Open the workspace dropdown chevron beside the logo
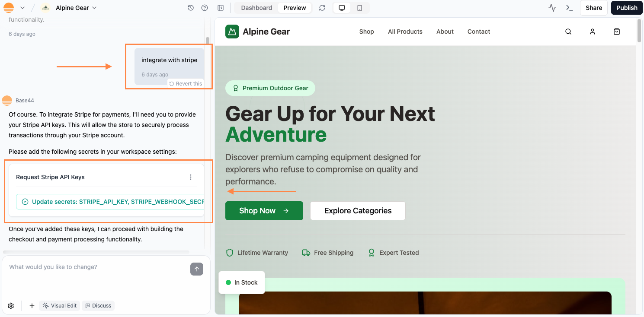 pyautogui.click(x=22, y=8)
